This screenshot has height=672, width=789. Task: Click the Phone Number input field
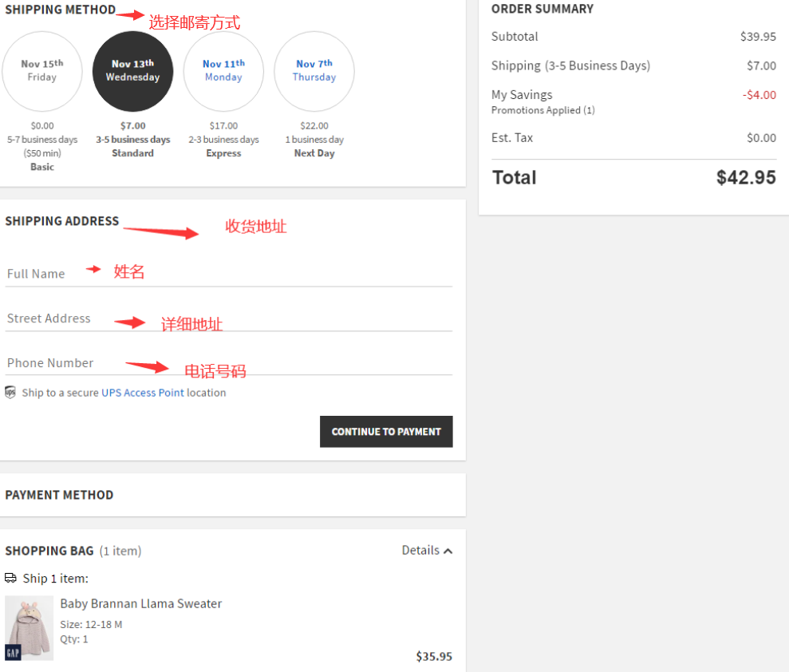pos(228,363)
